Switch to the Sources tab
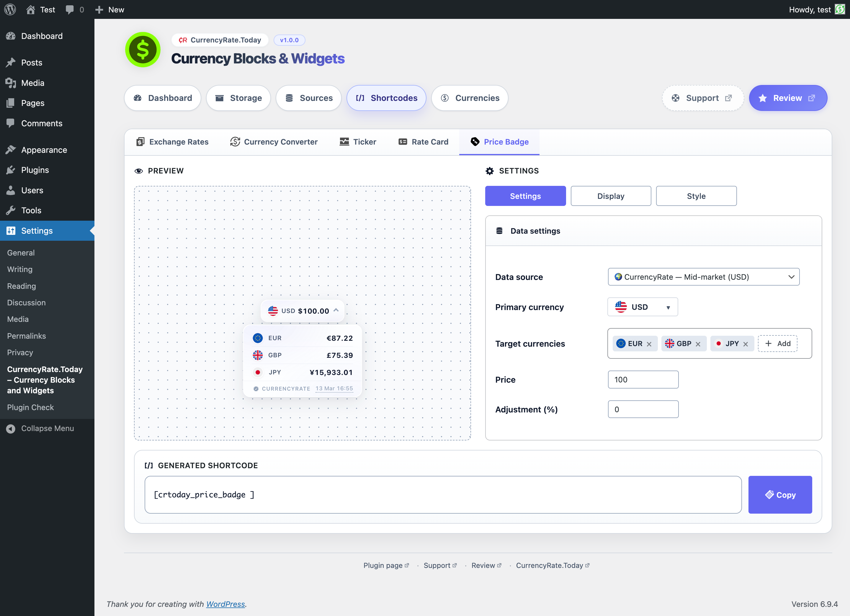Image resolution: width=850 pixels, height=616 pixels. point(308,98)
